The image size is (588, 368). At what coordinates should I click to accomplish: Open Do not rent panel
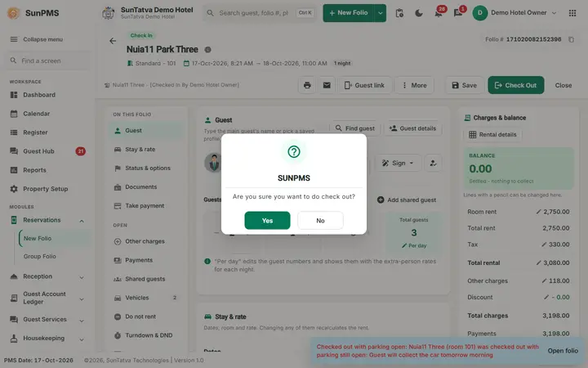pyautogui.click(x=146, y=316)
